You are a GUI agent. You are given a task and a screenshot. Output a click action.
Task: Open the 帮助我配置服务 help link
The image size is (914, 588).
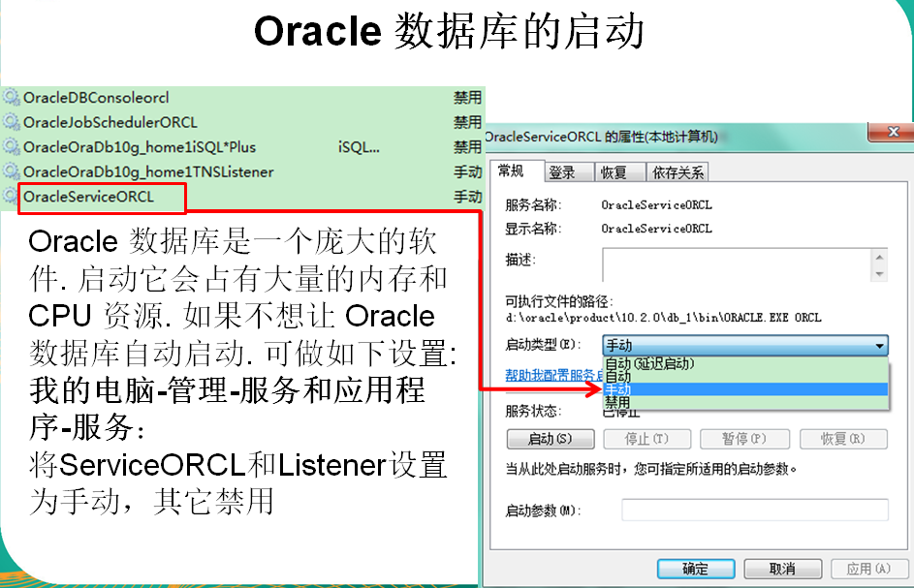pyautogui.click(x=553, y=375)
